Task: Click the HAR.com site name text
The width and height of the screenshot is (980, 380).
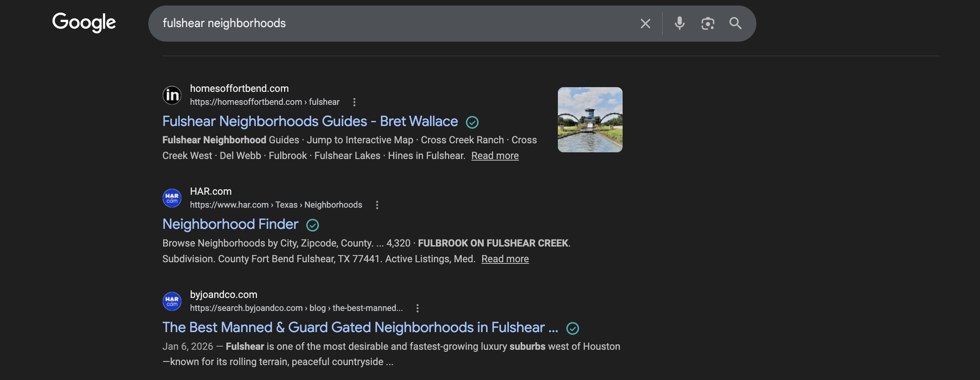Action: 211,192
